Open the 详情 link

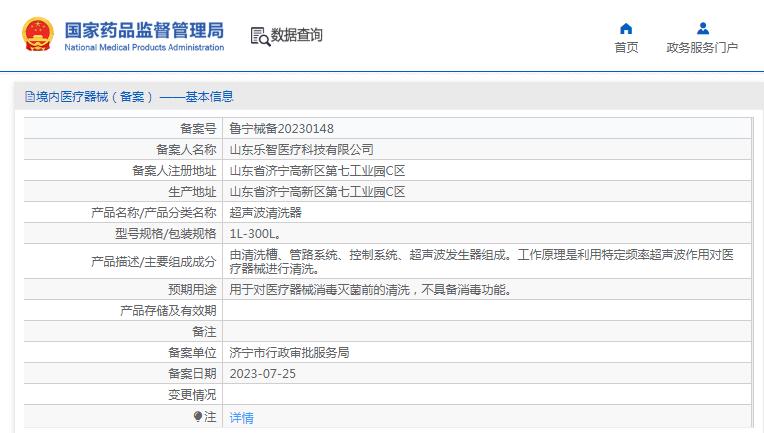point(242,417)
